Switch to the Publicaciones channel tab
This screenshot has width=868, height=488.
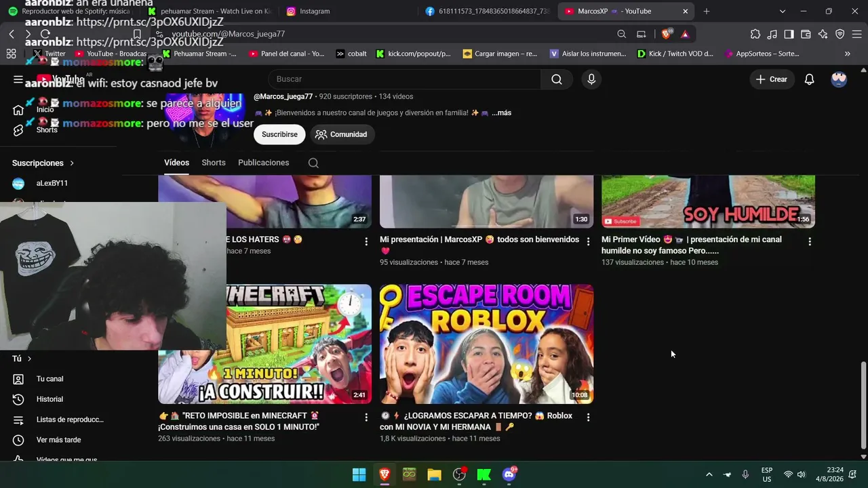pyautogui.click(x=264, y=163)
